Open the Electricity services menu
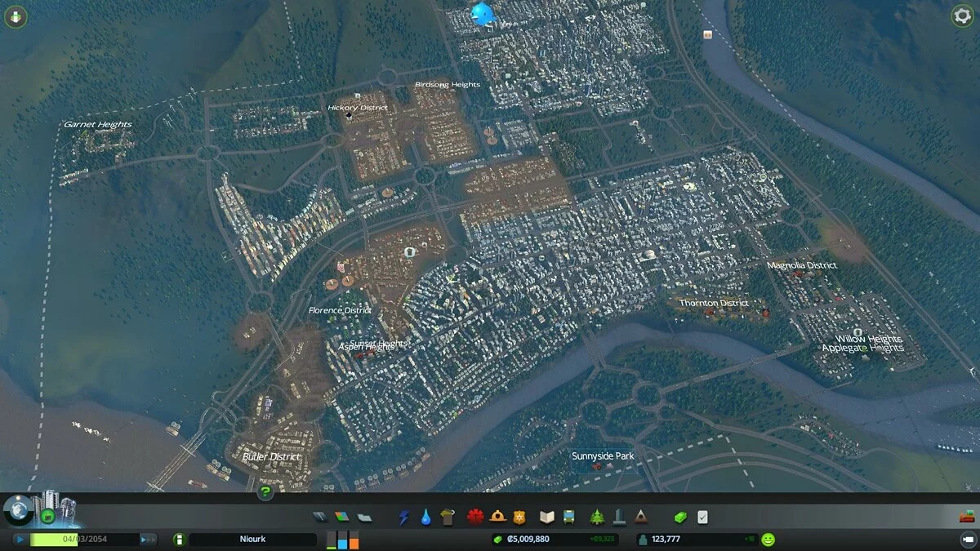The image size is (980, 551). (403, 516)
